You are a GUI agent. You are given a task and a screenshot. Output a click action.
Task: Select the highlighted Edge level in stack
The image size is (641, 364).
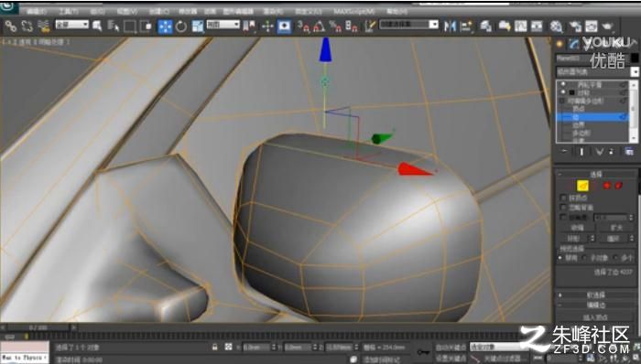click(x=592, y=117)
